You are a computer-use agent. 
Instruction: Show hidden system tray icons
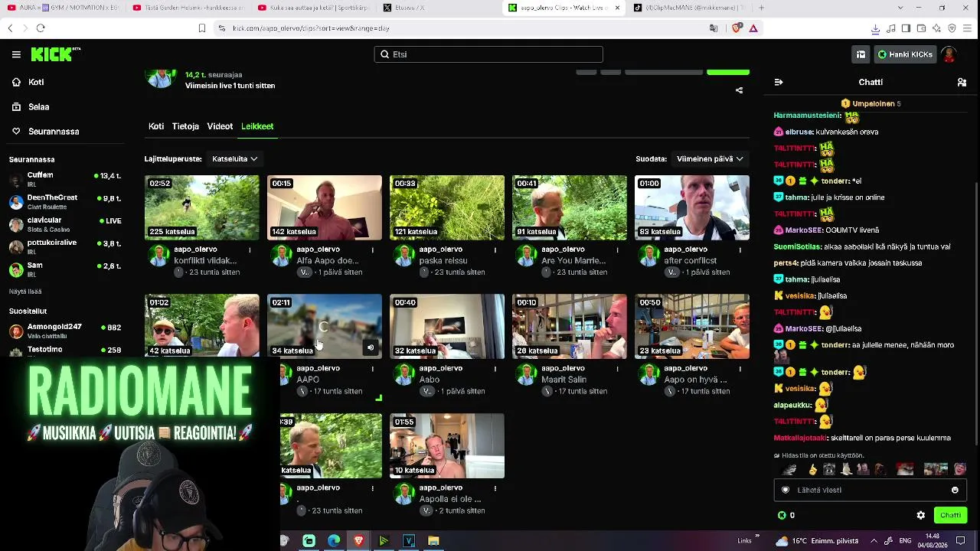[x=874, y=540]
